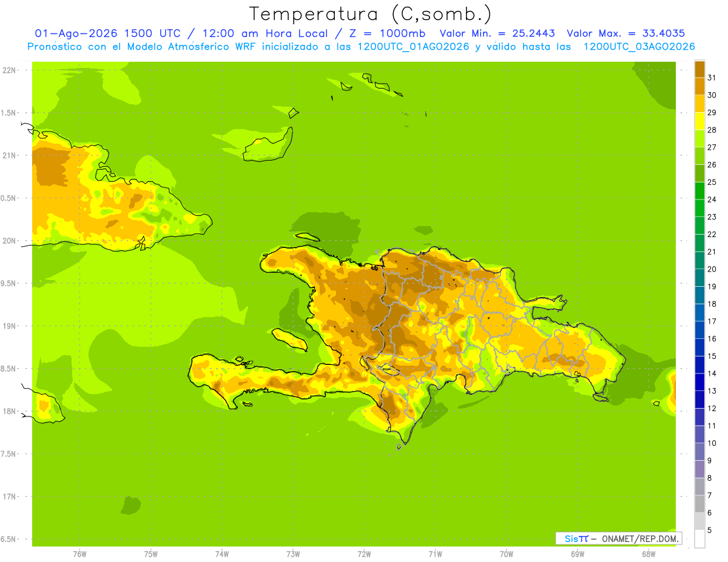Click the 68W longitude axis label
This screenshot has width=728, height=562.
tap(649, 554)
